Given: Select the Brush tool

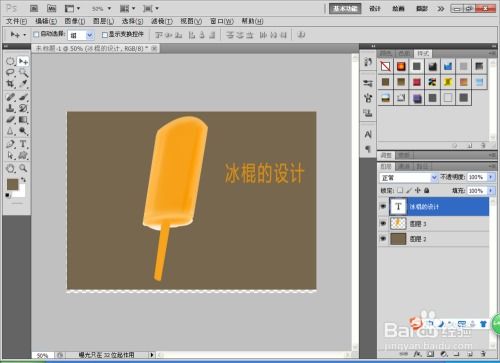Looking at the screenshot, I should pyautogui.click(x=23, y=97).
